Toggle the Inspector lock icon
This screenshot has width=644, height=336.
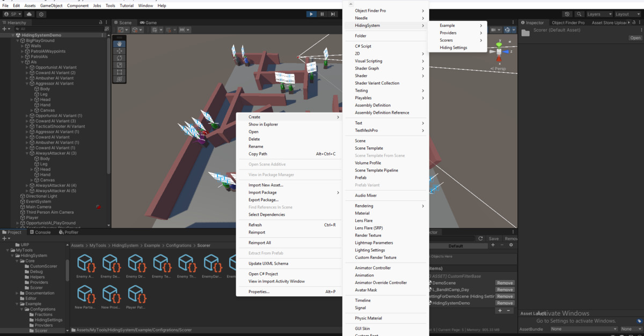[633, 22]
